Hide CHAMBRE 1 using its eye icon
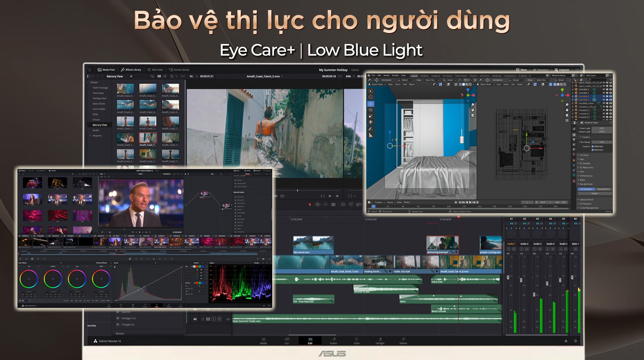 pos(603,89)
